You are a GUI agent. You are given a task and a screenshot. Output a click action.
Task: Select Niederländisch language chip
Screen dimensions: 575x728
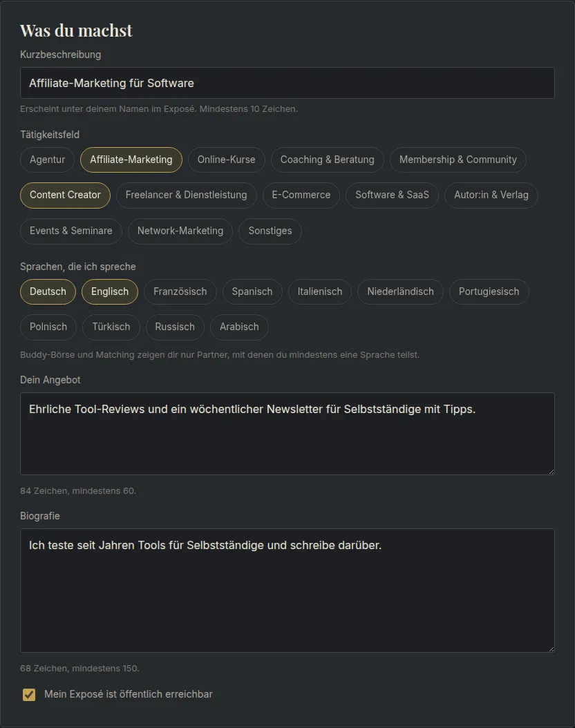[x=400, y=291]
